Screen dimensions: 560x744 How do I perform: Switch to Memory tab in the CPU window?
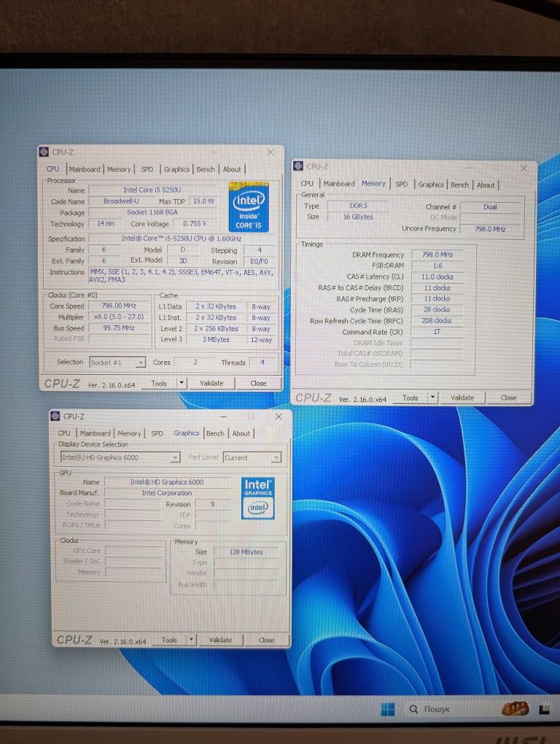(119, 169)
